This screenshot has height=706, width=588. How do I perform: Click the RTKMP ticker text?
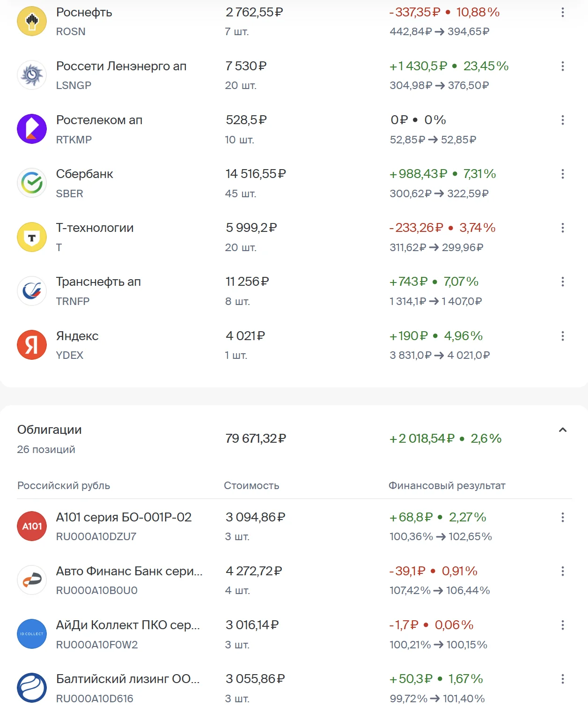point(74,140)
